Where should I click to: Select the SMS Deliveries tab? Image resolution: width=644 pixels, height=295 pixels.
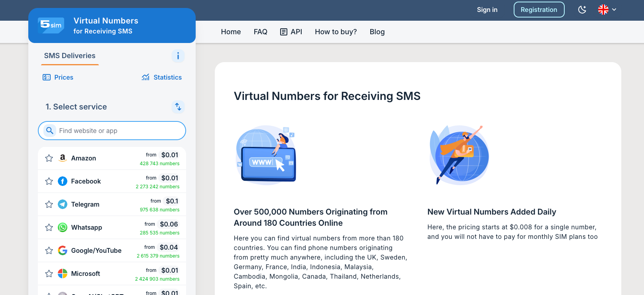tap(70, 56)
